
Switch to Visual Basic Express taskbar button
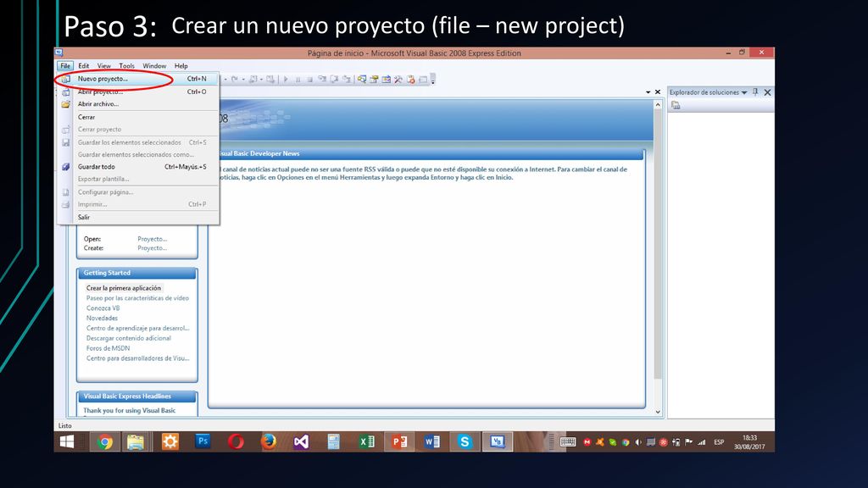click(x=497, y=441)
